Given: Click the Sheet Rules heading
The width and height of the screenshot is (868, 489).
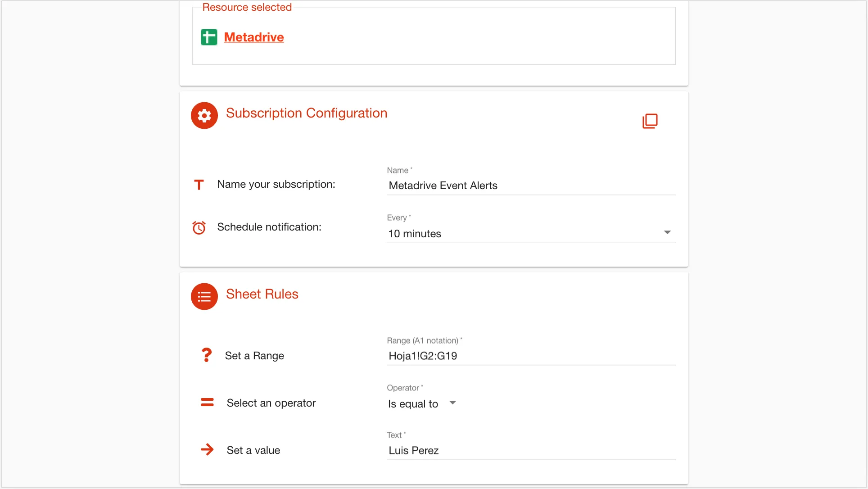Looking at the screenshot, I should [x=262, y=294].
